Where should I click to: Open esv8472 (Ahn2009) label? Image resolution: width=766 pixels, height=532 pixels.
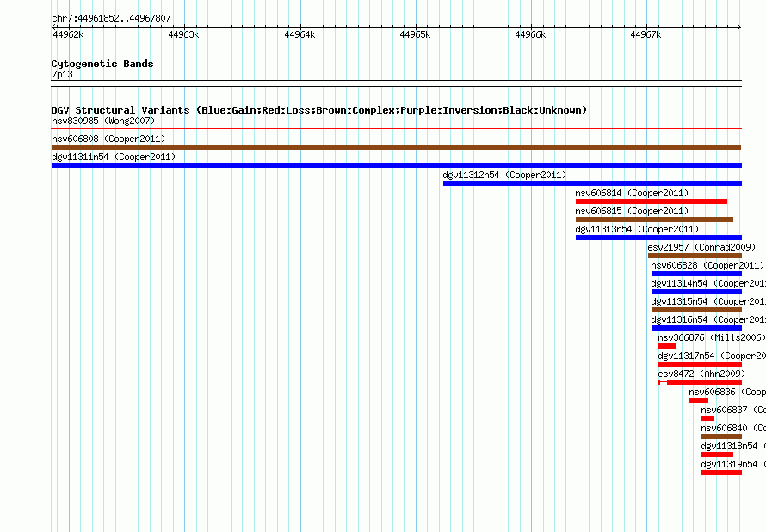coord(701,374)
